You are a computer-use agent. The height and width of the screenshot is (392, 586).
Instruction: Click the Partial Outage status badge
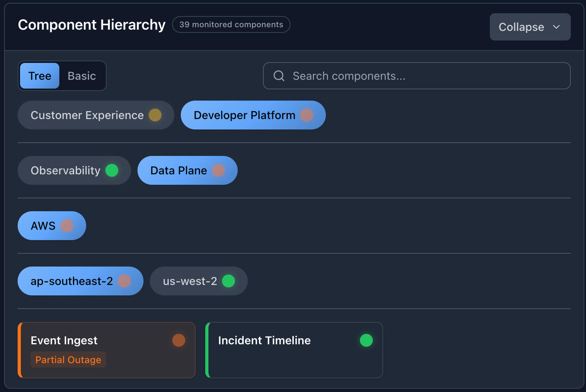[x=68, y=360]
